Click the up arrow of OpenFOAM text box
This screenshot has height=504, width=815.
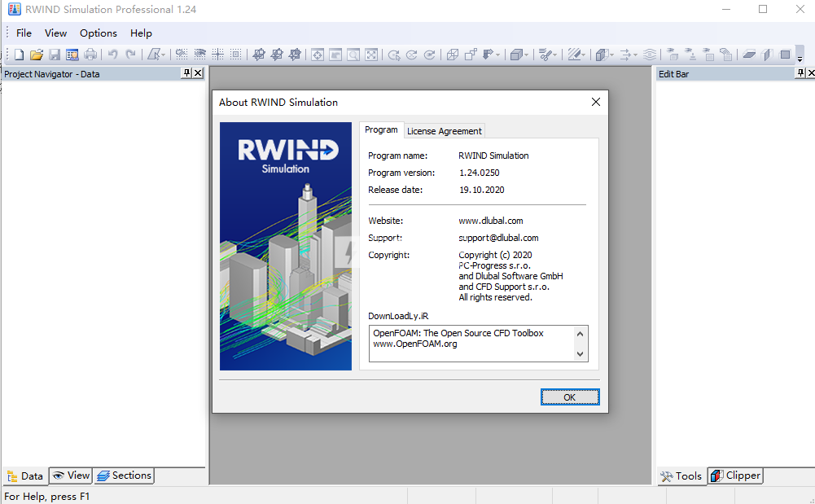coord(580,334)
